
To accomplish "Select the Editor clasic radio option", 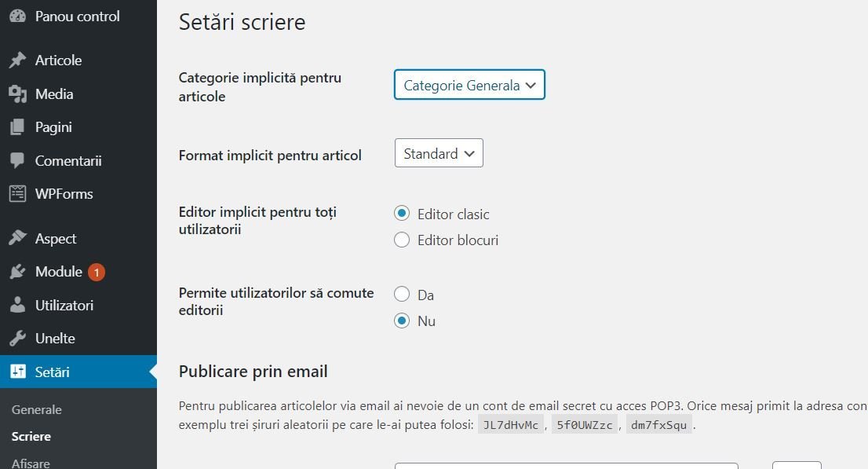I will click(402, 214).
